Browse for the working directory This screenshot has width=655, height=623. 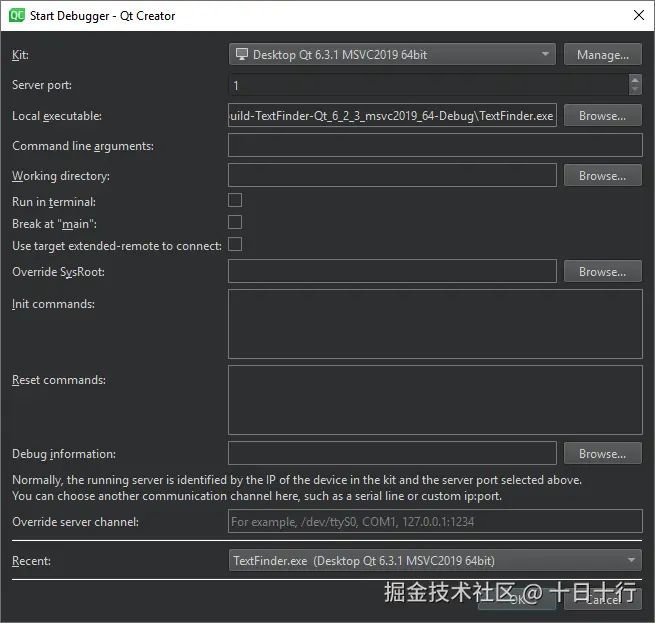click(602, 175)
